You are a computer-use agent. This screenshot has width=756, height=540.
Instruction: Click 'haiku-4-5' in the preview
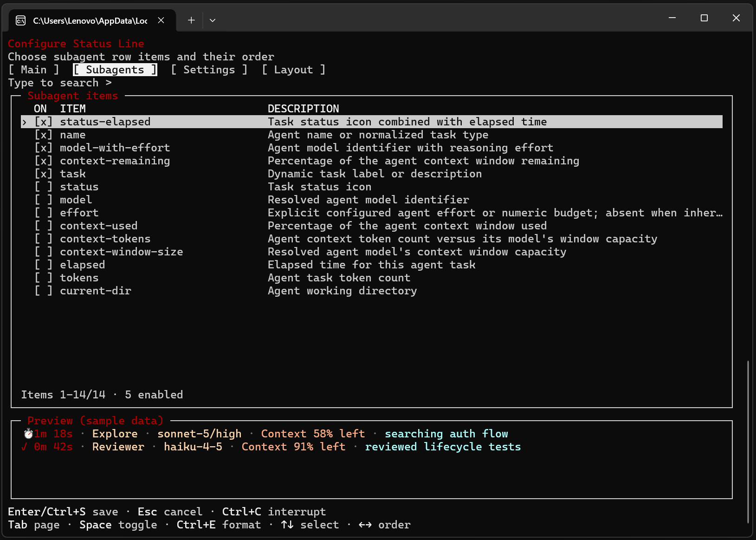tap(193, 447)
